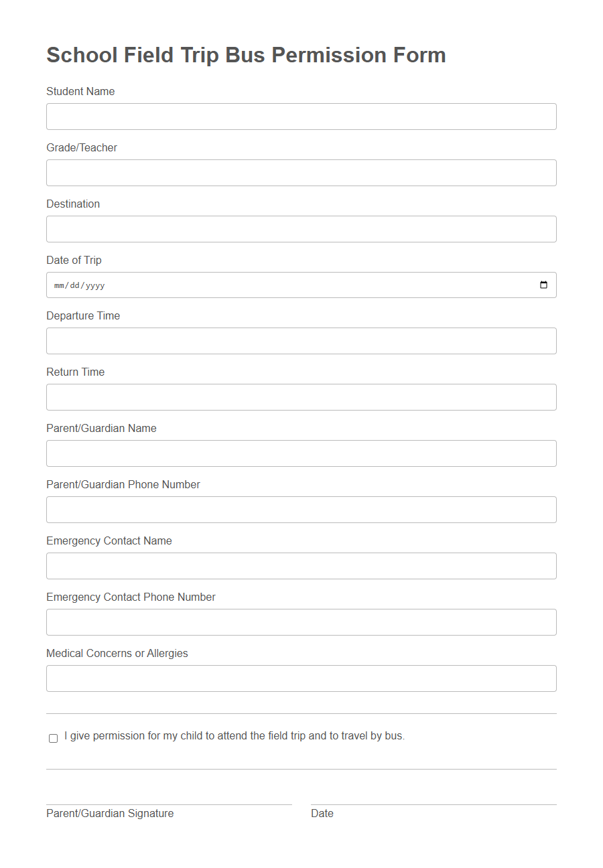Select the Emergency Contact Phone Number field
The image size is (603, 868).
(301, 622)
